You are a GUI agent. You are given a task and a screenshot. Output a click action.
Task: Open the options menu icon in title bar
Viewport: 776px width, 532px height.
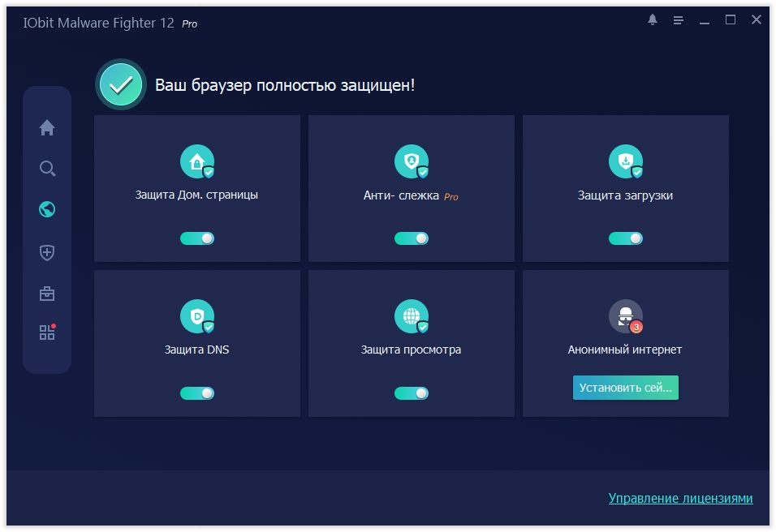[678, 20]
